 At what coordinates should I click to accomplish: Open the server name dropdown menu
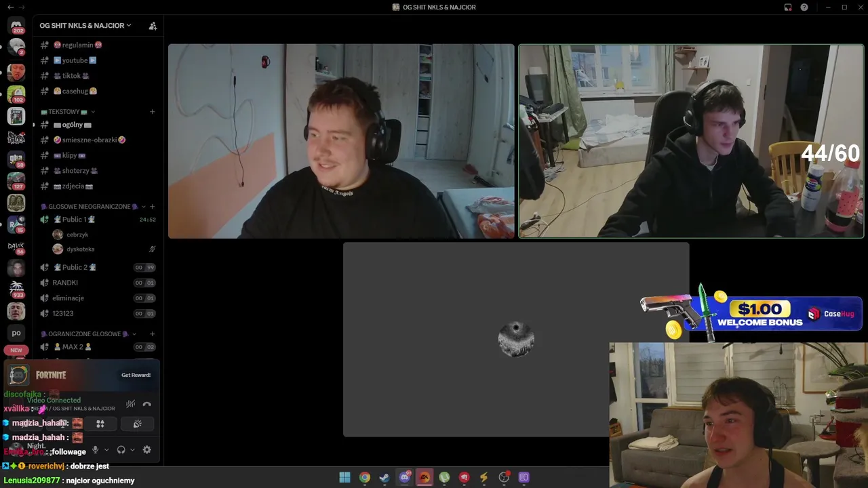coord(85,26)
